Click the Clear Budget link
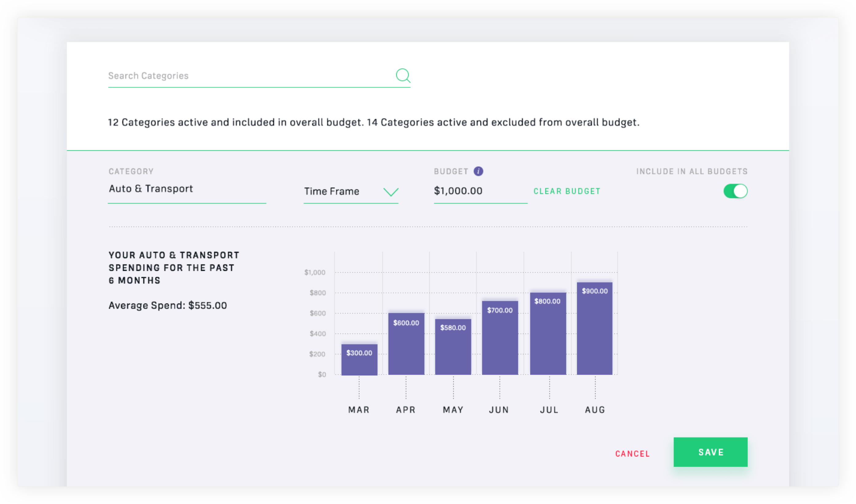Image resolution: width=856 pixels, height=504 pixels. tap(566, 191)
